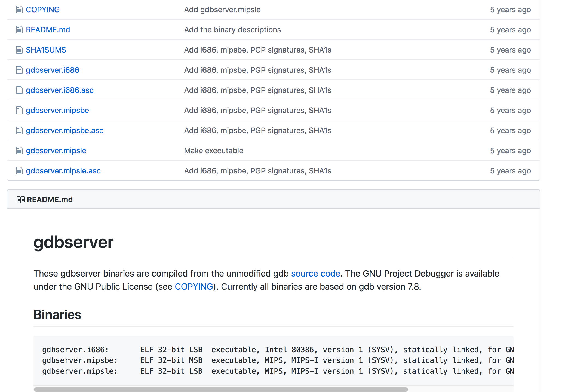Click the file icon next to README.md row

point(19,30)
